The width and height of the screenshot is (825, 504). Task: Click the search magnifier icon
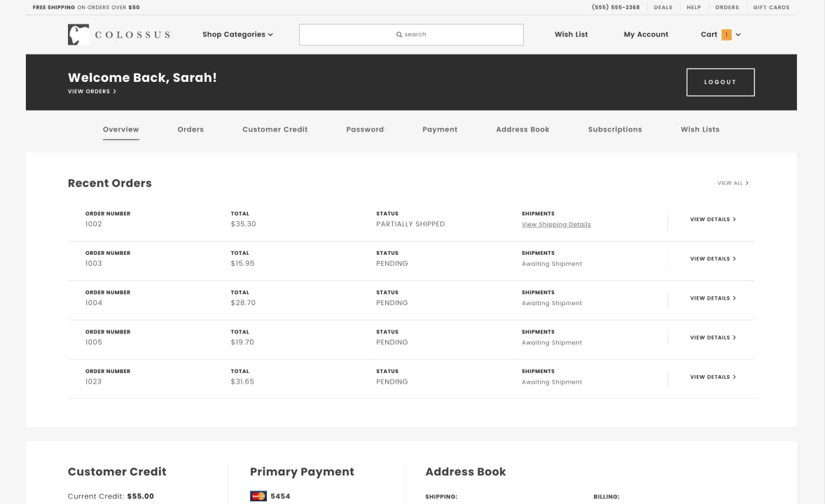(399, 34)
